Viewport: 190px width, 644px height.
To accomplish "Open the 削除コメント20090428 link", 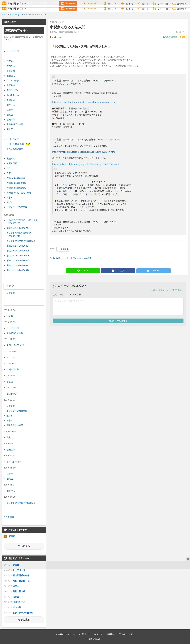I will (x=18, y=270).
